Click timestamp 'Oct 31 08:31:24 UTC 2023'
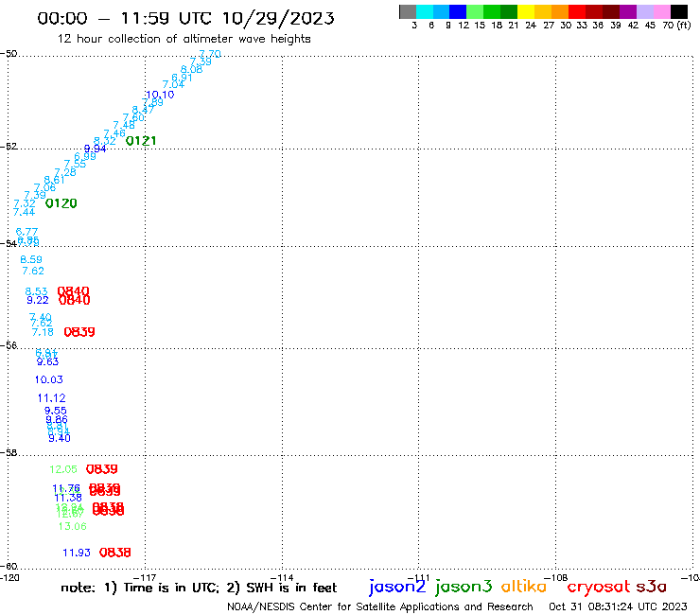700x615 pixels. 618,606
